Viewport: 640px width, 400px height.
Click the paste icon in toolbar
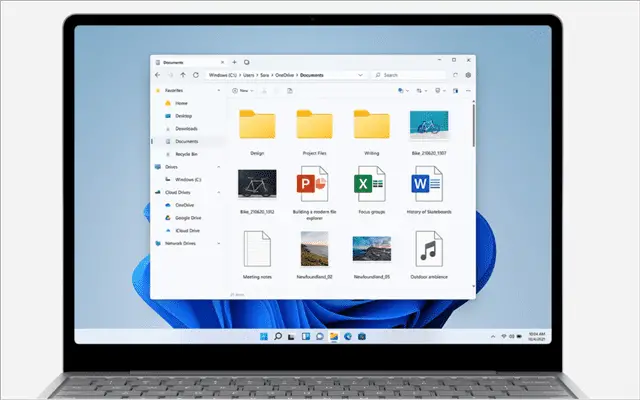pos(289,91)
